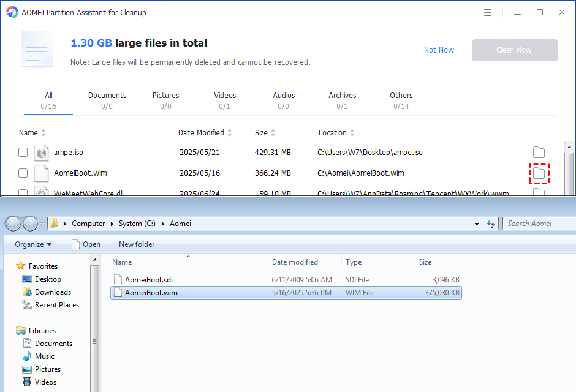Click the Refresh icon beside address bar

click(491, 224)
